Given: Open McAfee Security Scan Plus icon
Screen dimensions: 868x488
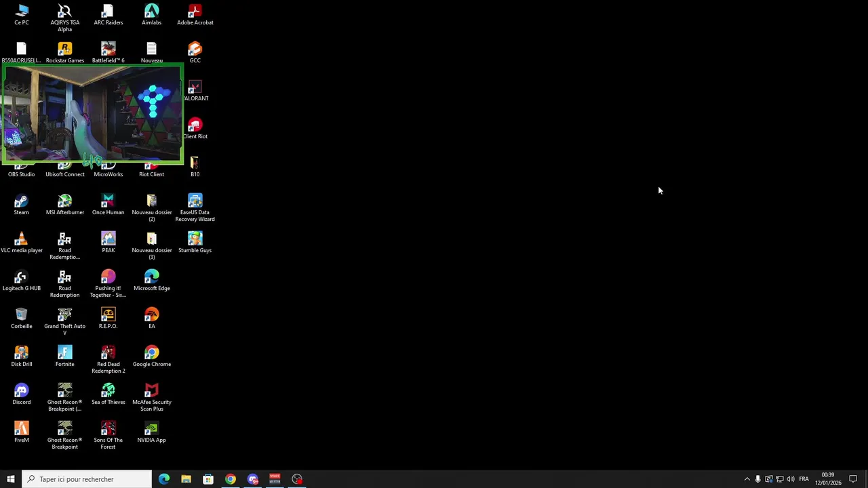Looking at the screenshot, I should pyautogui.click(x=151, y=397).
